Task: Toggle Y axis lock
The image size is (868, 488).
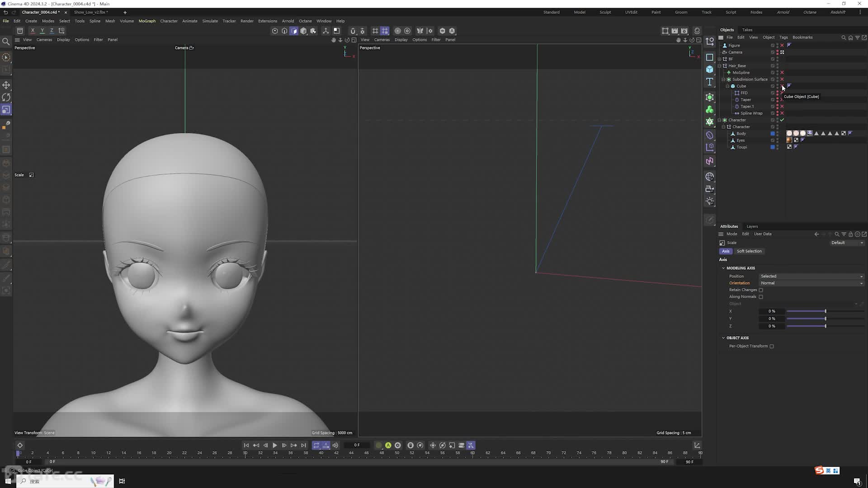Action: tap(42, 31)
